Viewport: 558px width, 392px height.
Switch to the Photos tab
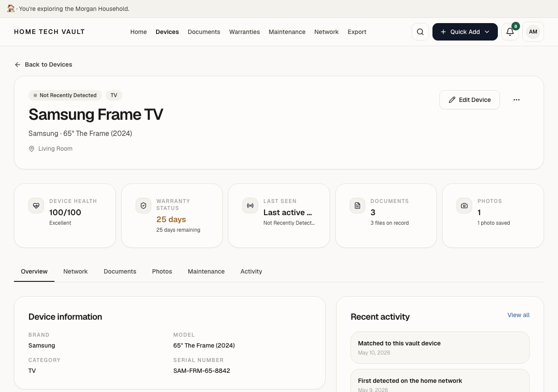(x=162, y=271)
